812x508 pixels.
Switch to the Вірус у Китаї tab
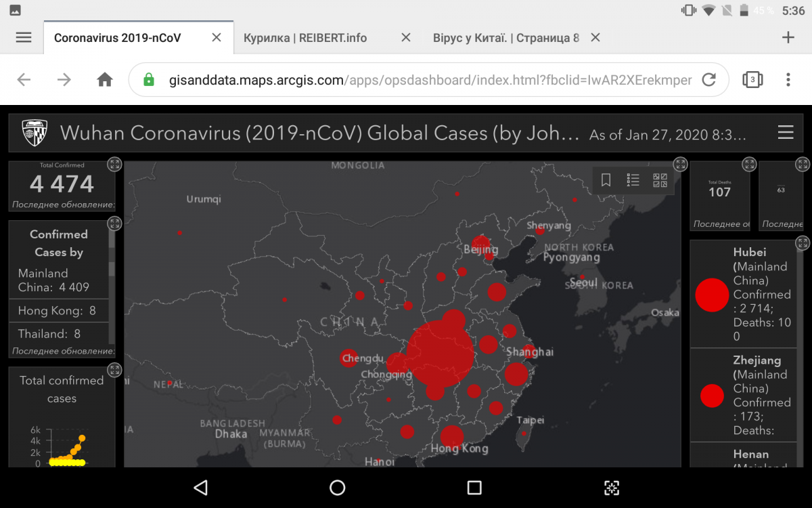tap(505, 38)
